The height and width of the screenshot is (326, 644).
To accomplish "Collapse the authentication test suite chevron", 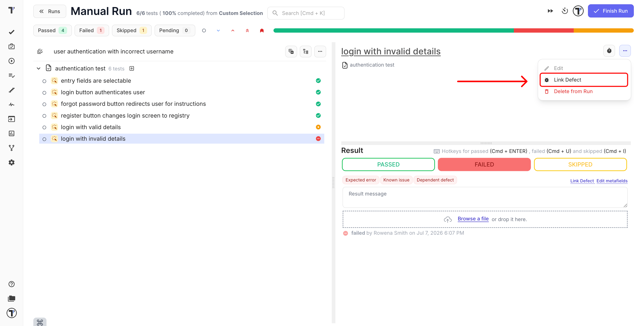I will [39, 68].
